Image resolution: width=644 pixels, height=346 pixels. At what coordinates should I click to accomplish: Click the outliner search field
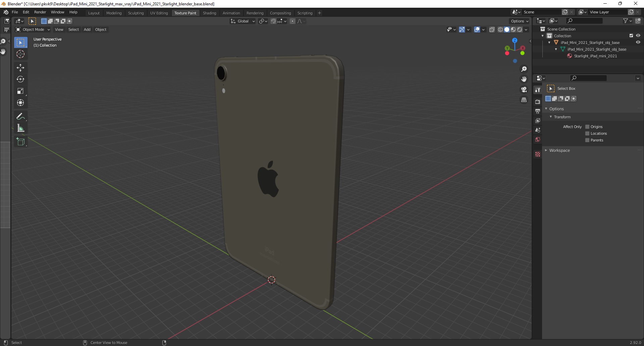click(x=584, y=21)
